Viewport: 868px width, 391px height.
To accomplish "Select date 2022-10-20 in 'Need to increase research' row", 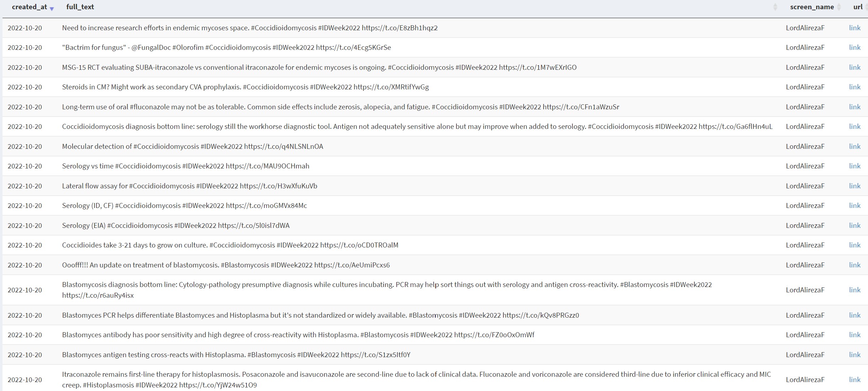I will [x=25, y=28].
